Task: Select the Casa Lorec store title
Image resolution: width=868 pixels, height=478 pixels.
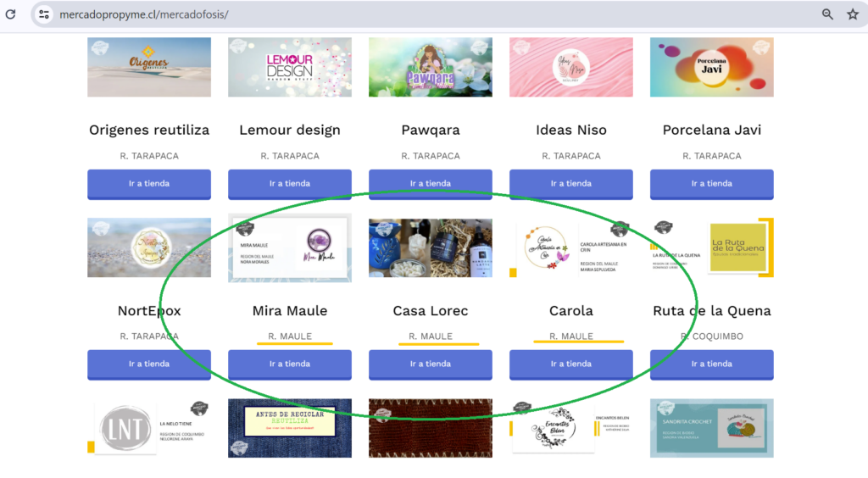Action: 430,311
